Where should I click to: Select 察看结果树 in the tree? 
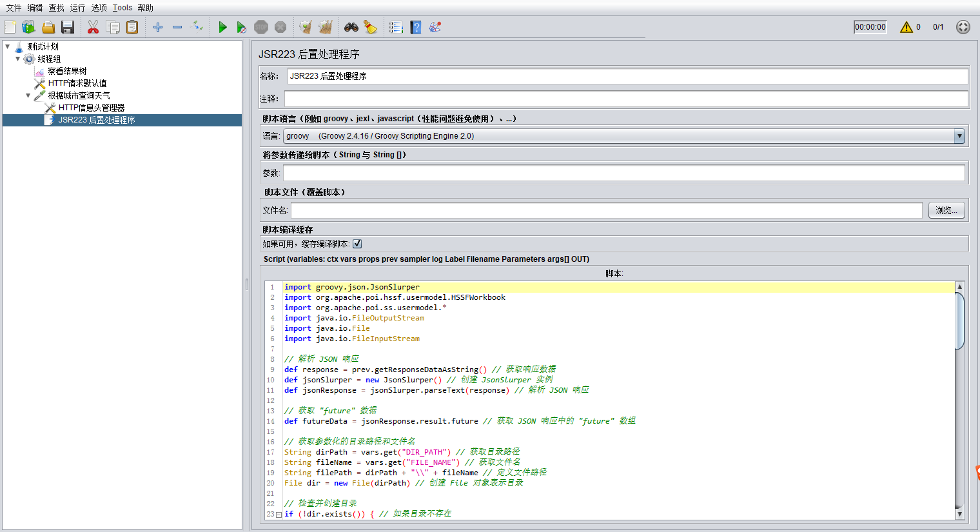[67, 71]
